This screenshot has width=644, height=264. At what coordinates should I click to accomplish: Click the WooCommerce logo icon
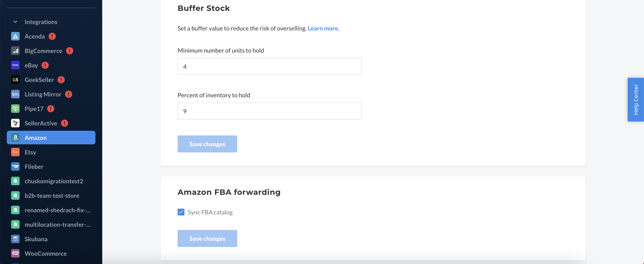point(15,254)
